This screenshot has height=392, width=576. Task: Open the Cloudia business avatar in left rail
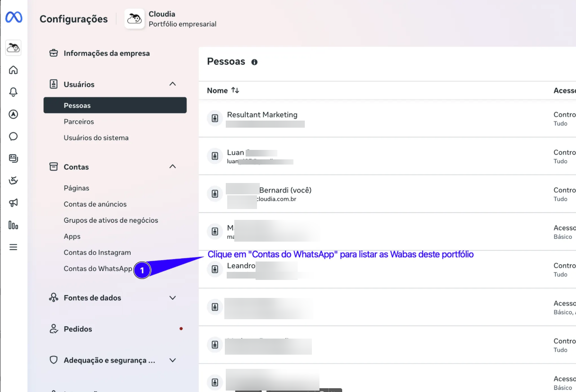pyautogui.click(x=13, y=47)
